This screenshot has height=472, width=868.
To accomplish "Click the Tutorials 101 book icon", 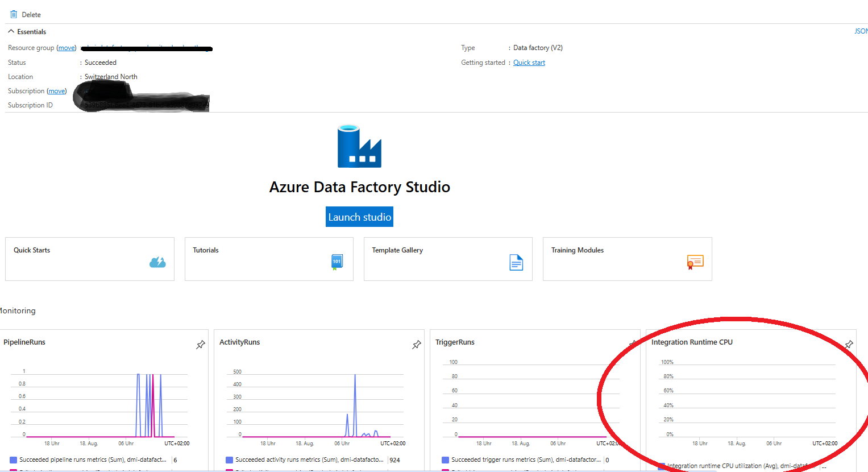I will tap(337, 262).
